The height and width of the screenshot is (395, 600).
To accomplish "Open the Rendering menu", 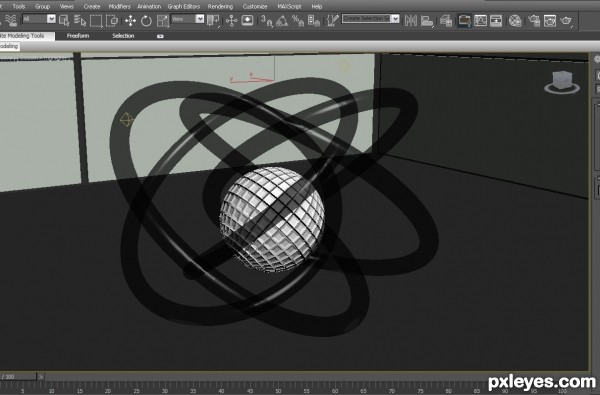I will (220, 7).
